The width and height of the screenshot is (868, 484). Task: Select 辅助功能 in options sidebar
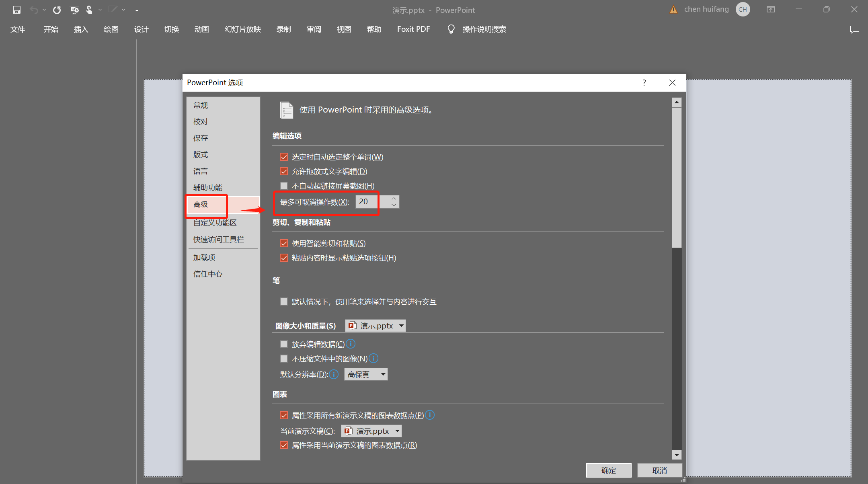click(223, 188)
